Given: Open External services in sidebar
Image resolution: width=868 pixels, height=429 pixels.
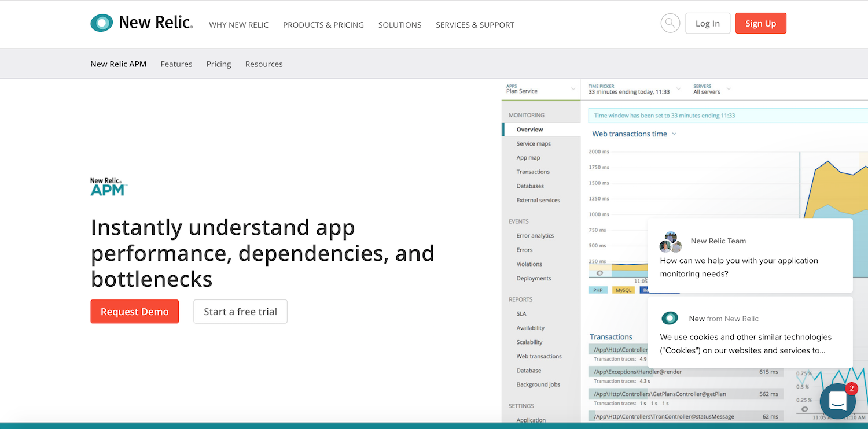Looking at the screenshot, I should click(538, 200).
